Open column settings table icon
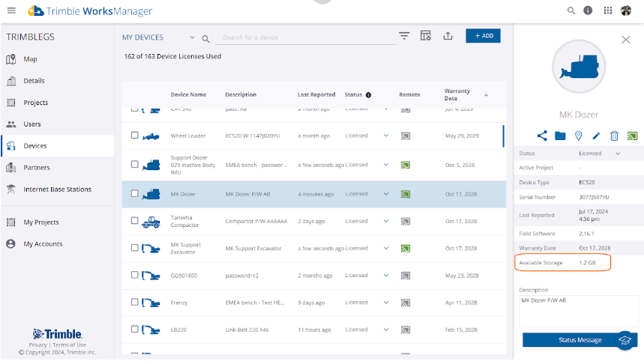Screen dimensions: 644x364 [426, 36]
